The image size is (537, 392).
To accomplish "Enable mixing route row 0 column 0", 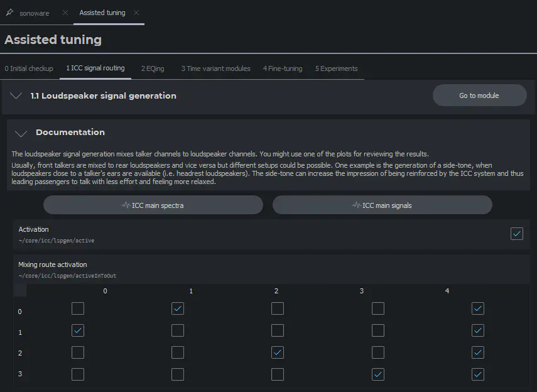I will pyautogui.click(x=78, y=308).
